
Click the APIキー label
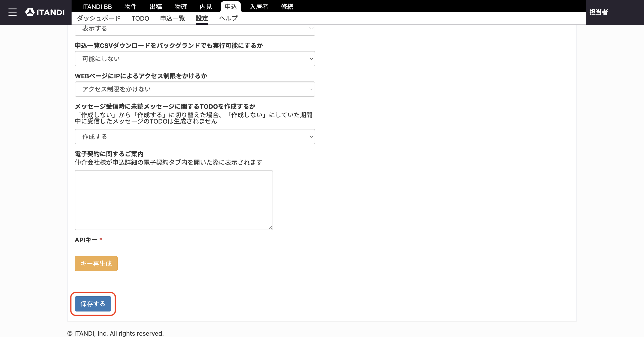click(x=86, y=240)
